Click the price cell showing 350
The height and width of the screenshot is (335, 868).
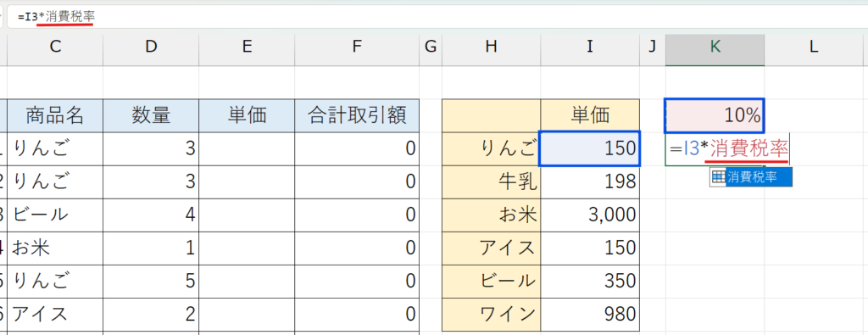point(590,282)
